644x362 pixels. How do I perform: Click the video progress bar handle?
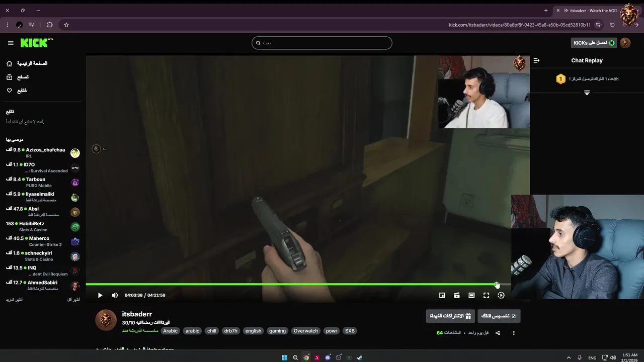pyautogui.click(x=497, y=285)
